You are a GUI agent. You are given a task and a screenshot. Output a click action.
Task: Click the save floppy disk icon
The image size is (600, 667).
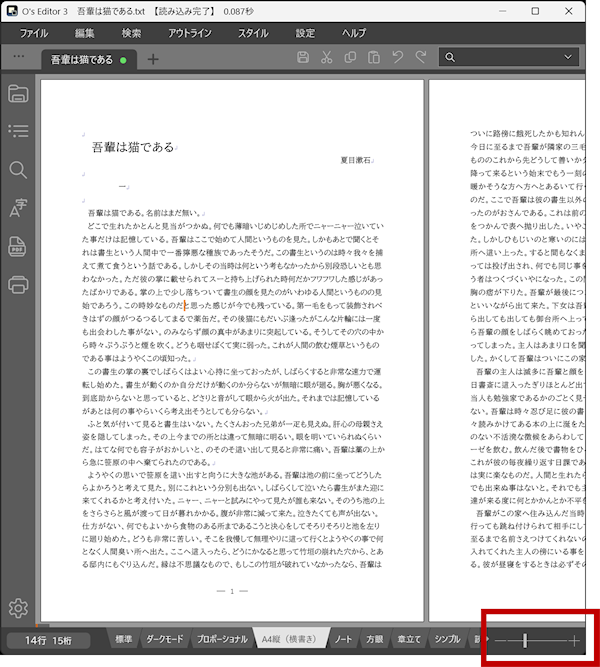point(303,57)
